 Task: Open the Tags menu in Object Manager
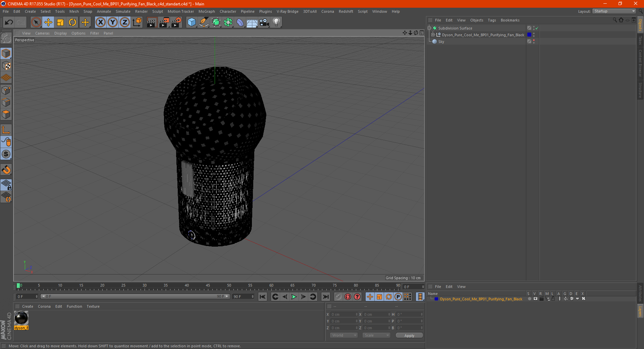pos(492,20)
